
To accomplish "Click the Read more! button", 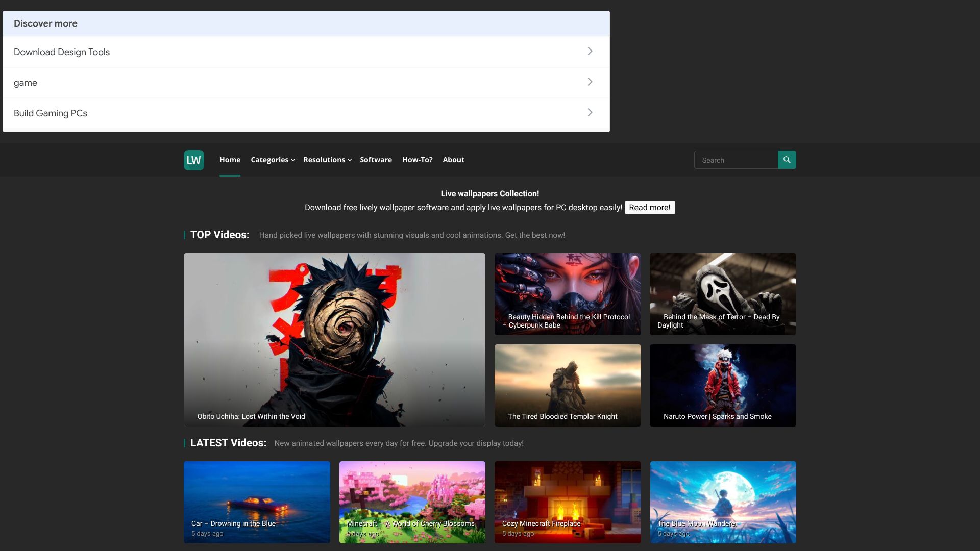I will click(x=650, y=208).
